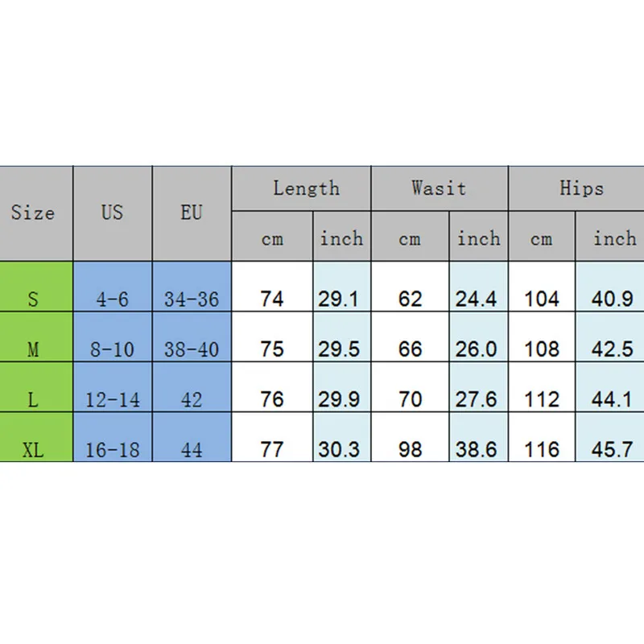The height and width of the screenshot is (644, 644).
Task: Click hips value 116 cm
Action: pyautogui.click(x=542, y=449)
